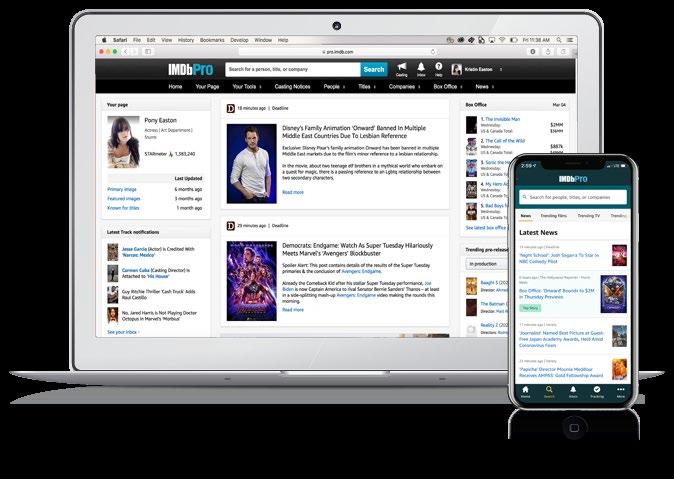Click the Help question mark icon
The height and width of the screenshot is (479, 674).
point(438,66)
